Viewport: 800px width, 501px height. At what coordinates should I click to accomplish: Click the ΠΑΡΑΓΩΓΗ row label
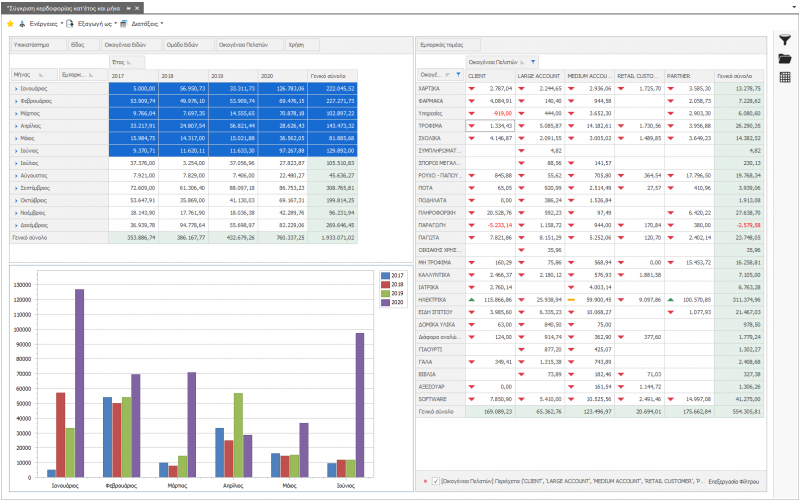coord(441,225)
